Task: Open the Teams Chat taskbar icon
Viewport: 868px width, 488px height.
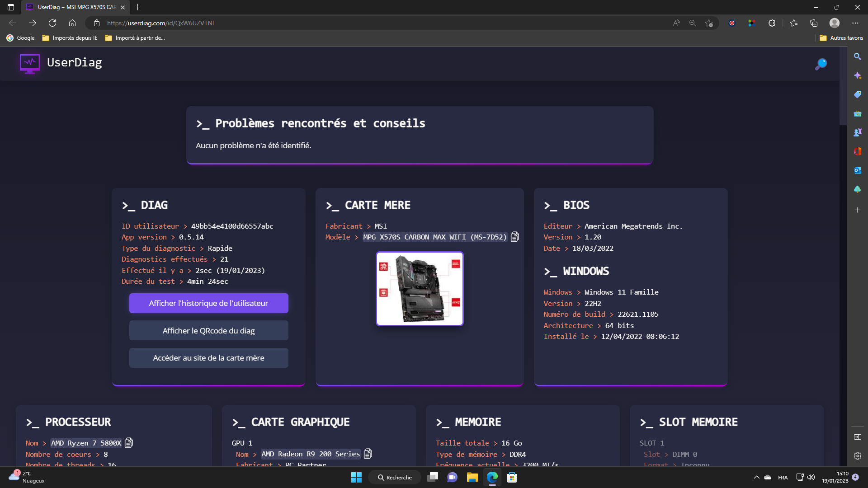Action: (452, 477)
